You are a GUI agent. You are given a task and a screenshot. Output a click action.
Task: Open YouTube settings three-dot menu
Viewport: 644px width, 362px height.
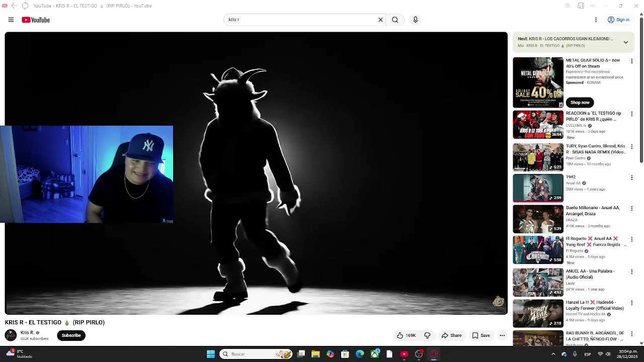pyautogui.click(x=596, y=20)
